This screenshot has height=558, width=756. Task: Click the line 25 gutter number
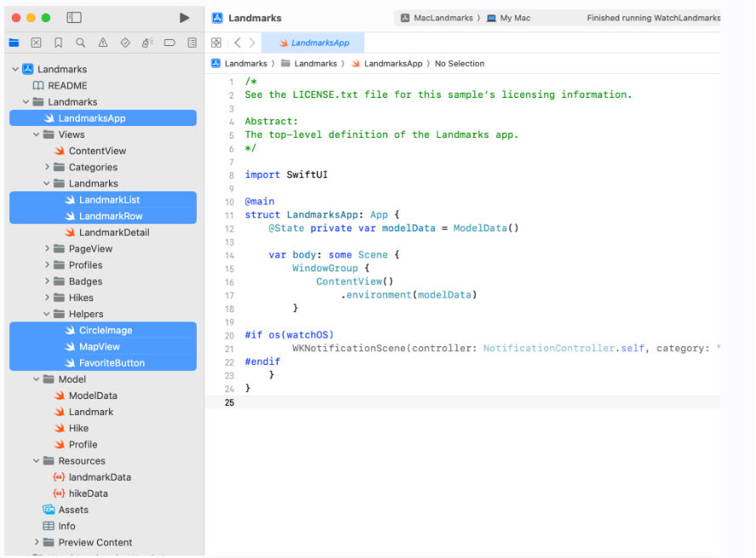pos(230,402)
